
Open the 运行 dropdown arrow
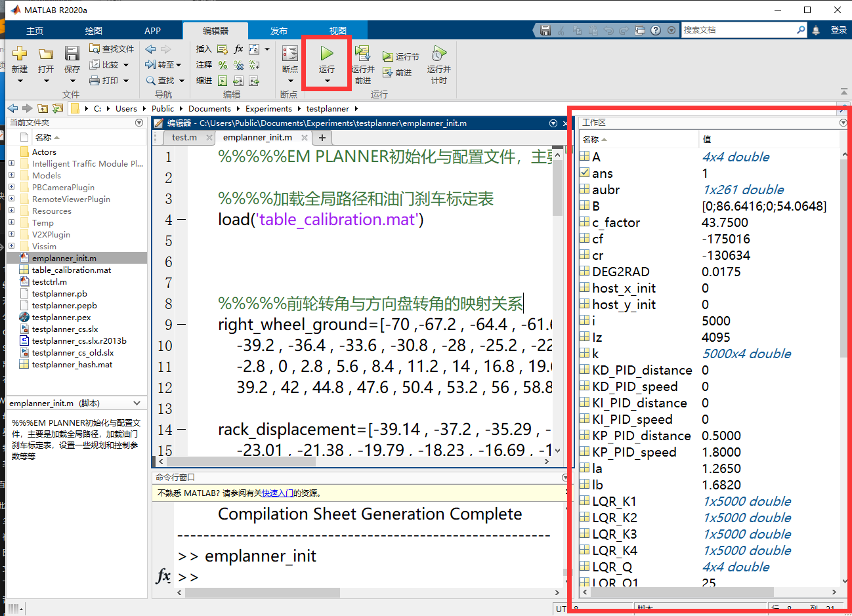click(x=326, y=79)
